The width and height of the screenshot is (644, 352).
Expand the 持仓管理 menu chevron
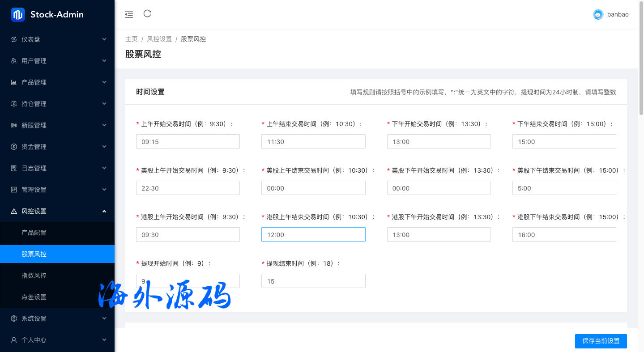(x=104, y=104)
